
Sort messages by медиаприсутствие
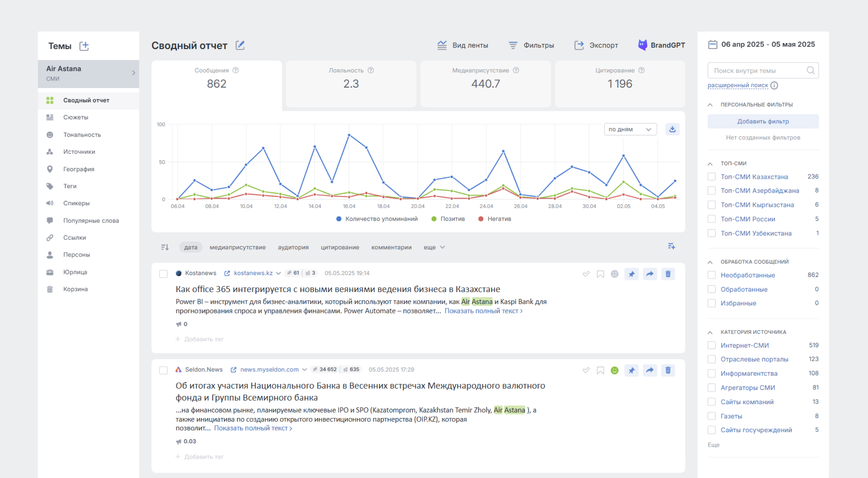coord(238,247)
